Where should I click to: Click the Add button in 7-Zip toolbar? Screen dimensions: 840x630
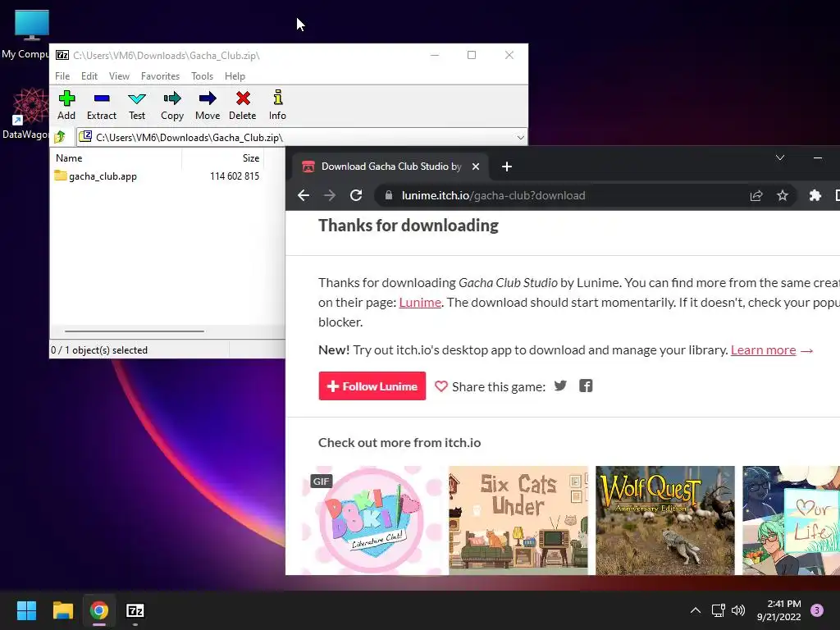coord(66,106)
